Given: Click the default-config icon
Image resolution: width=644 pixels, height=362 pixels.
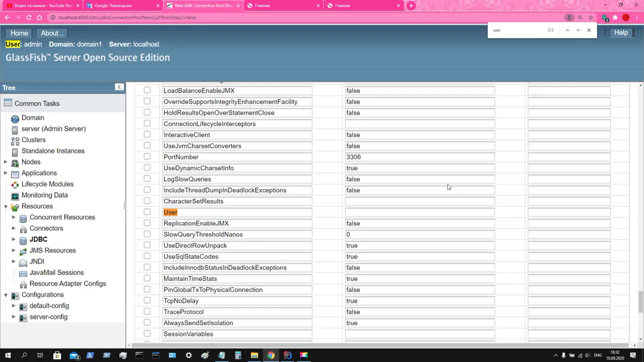Looking at the screenshot, I should 23,307.
